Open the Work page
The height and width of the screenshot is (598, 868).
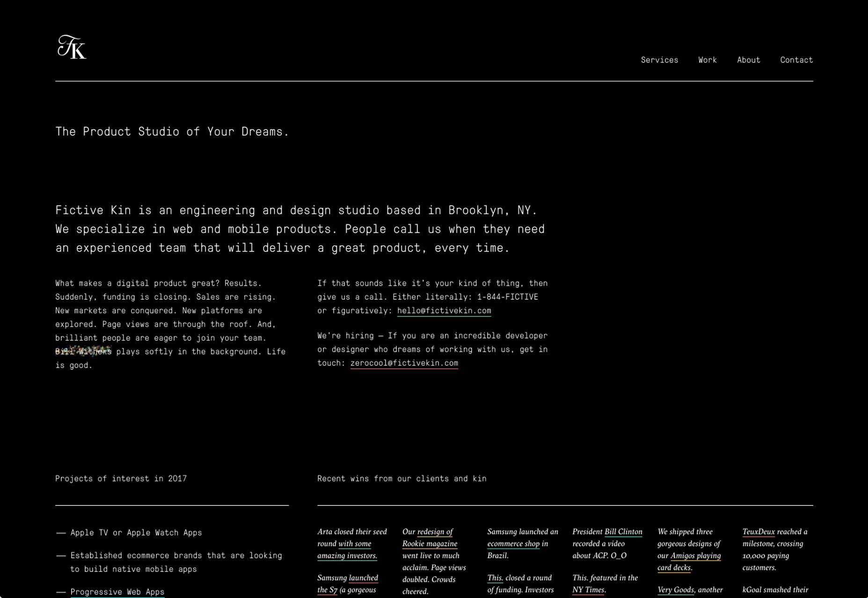(x=708, y=60)
